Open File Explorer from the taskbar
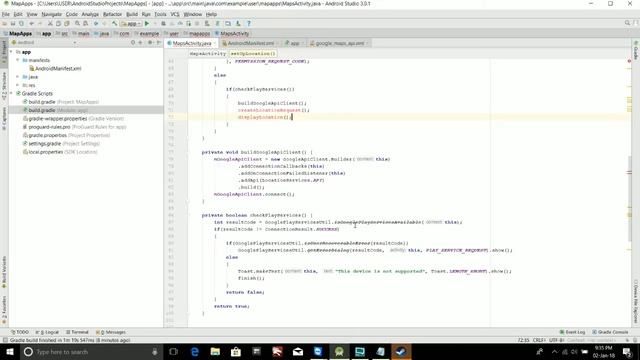Screen dimensions: 640x360 pos(215,352)
